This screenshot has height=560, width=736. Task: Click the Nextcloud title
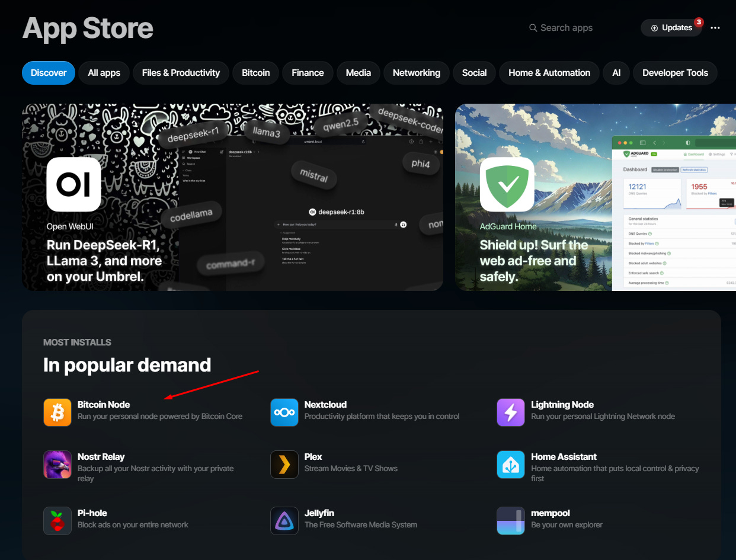(x=325, y=405)
